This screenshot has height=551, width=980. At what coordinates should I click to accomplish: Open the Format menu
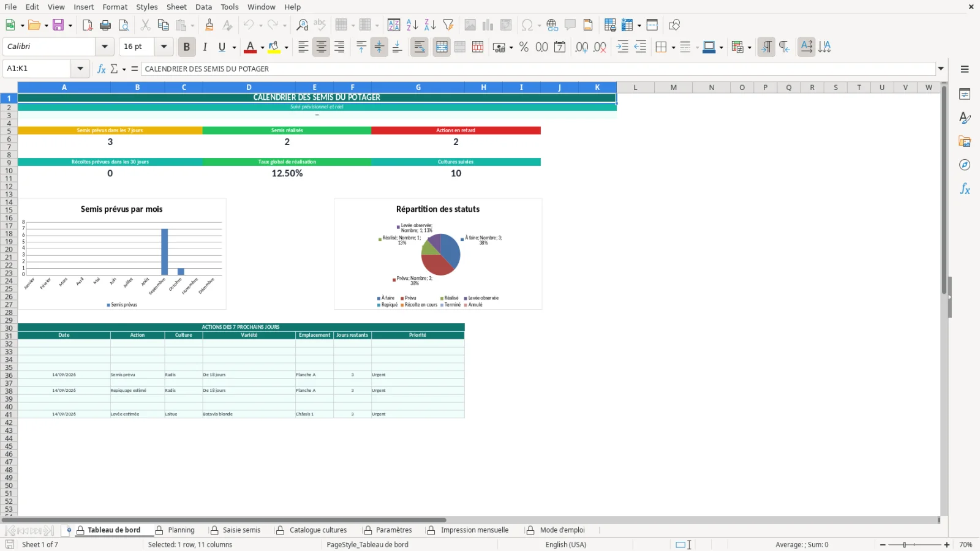(115, 7)
